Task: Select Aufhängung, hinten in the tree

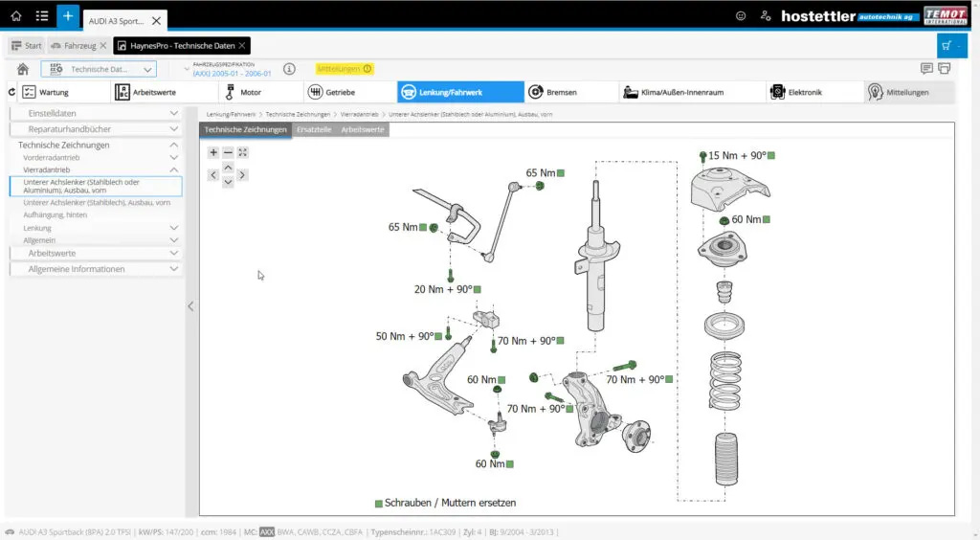Action: point(56,214)
